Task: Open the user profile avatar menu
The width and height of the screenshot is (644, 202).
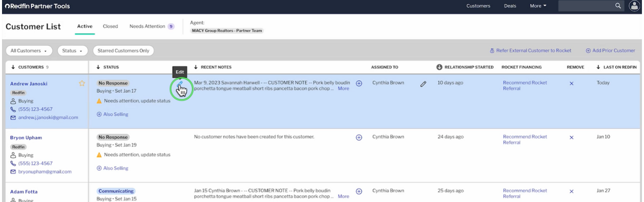Action: pyautogui.click(x=634, y=6)
